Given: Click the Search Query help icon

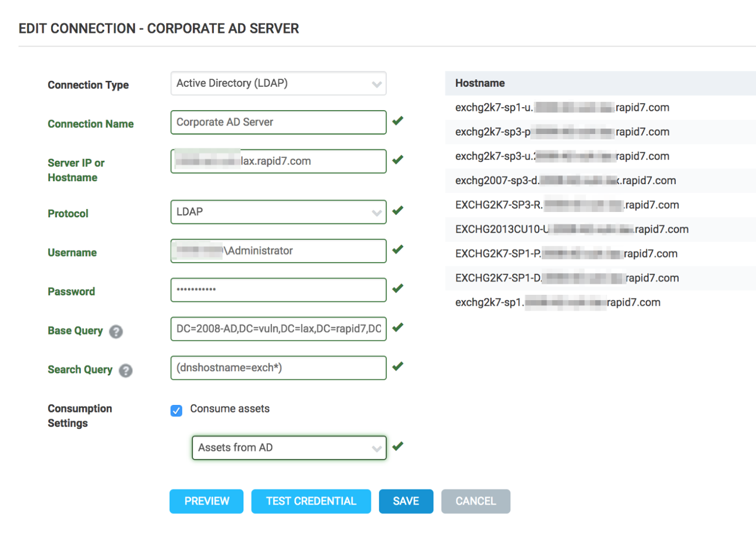Looking at the screenshot, I should (125, 370).
